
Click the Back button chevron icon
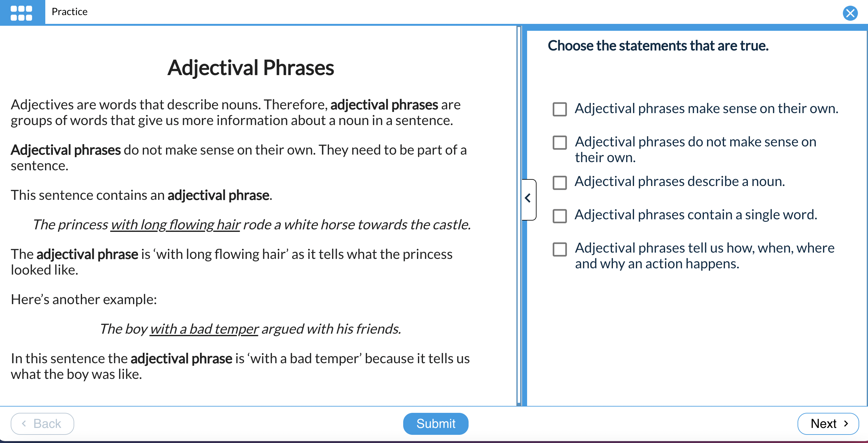(x=24, y=424)
